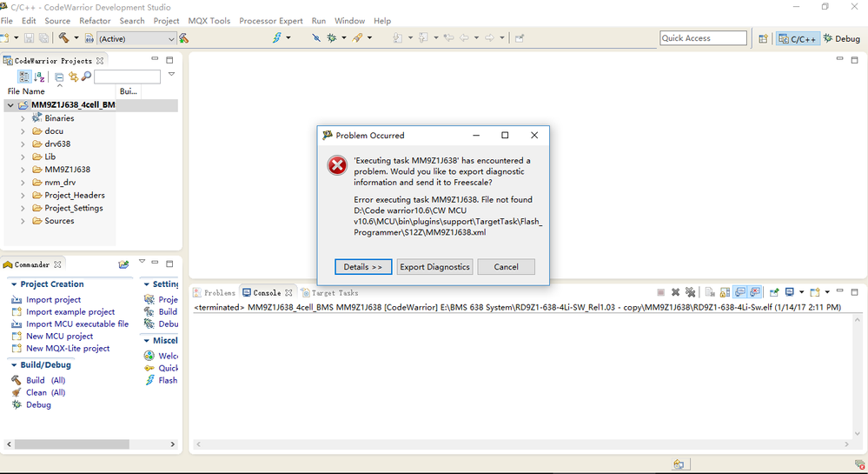Viewport: 868px width, 474px height.
Task: Click the project filter text field
Action: [x=128, y=77]
